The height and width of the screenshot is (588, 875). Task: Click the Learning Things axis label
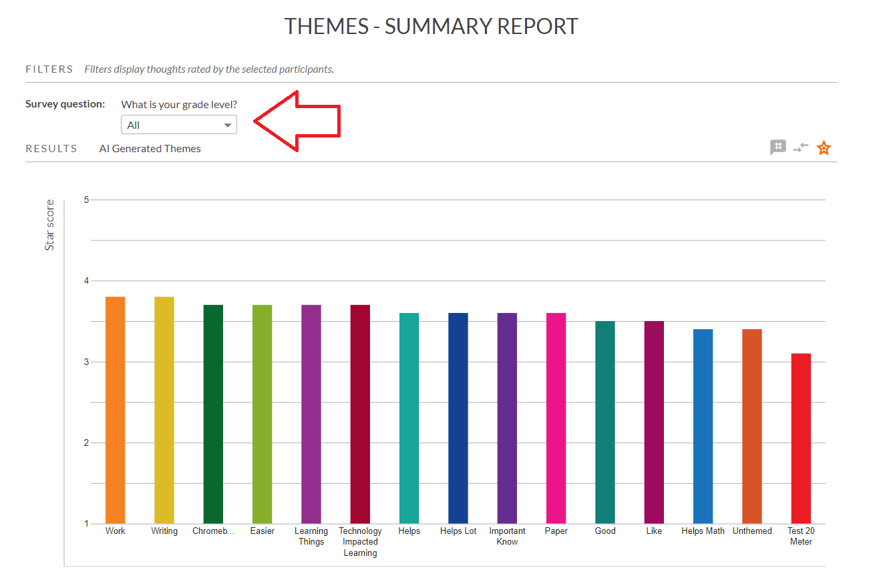(x=311, y=537)
